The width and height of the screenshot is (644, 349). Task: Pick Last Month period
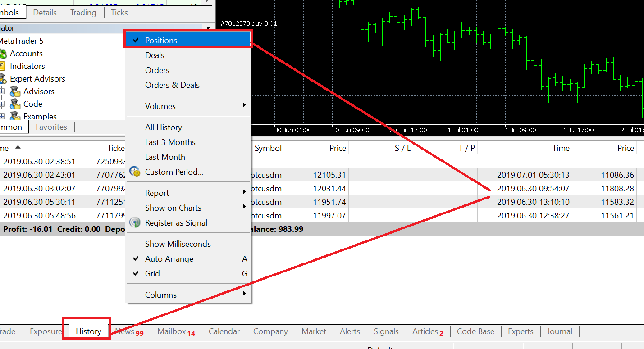pyautogui.click(x=188, y=157)
